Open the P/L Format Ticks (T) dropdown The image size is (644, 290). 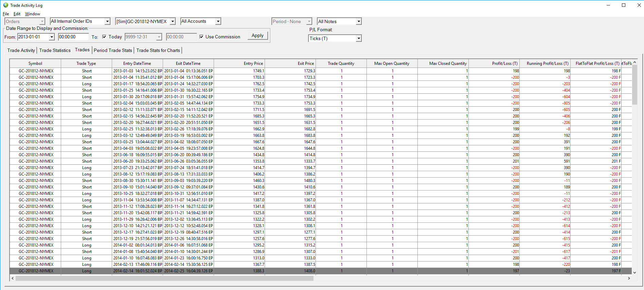335,38
